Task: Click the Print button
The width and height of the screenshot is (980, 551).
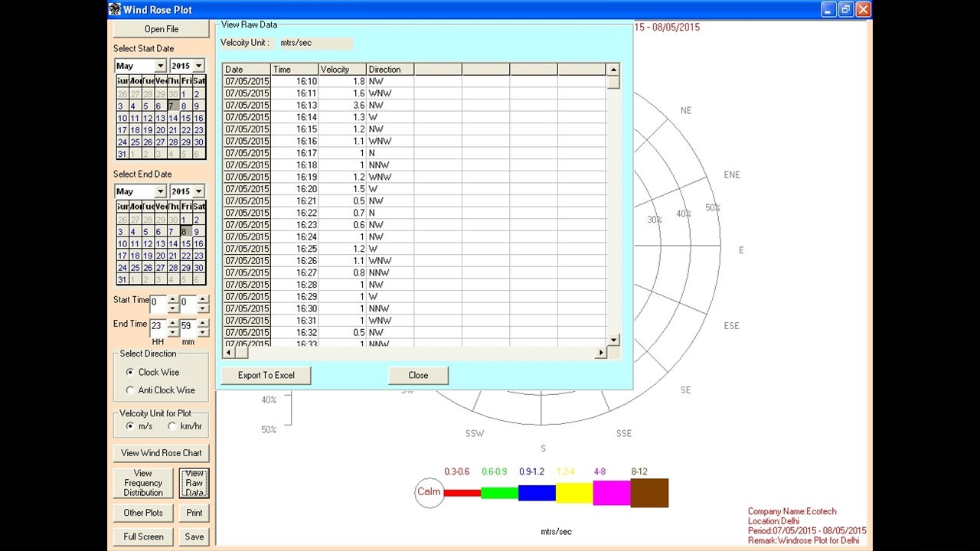Action: point(194,513)
